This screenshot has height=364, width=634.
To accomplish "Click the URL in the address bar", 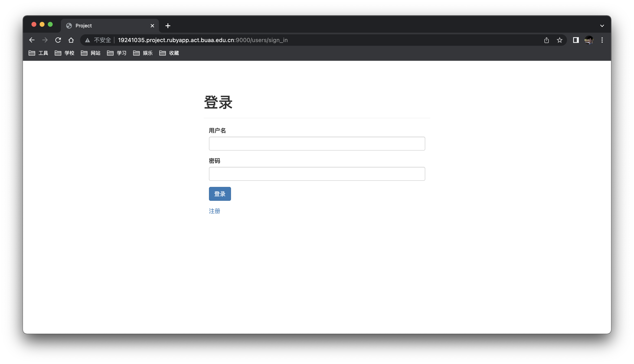I will (203, 40).
